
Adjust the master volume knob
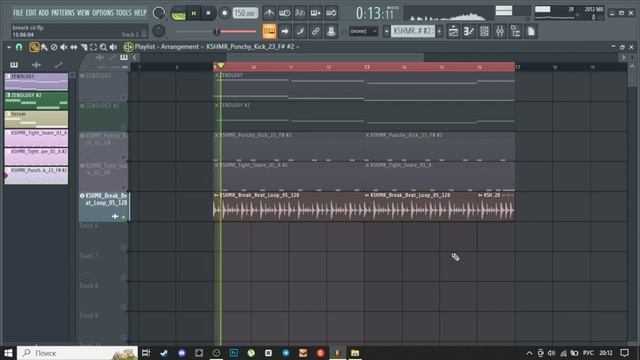point(159,13)
